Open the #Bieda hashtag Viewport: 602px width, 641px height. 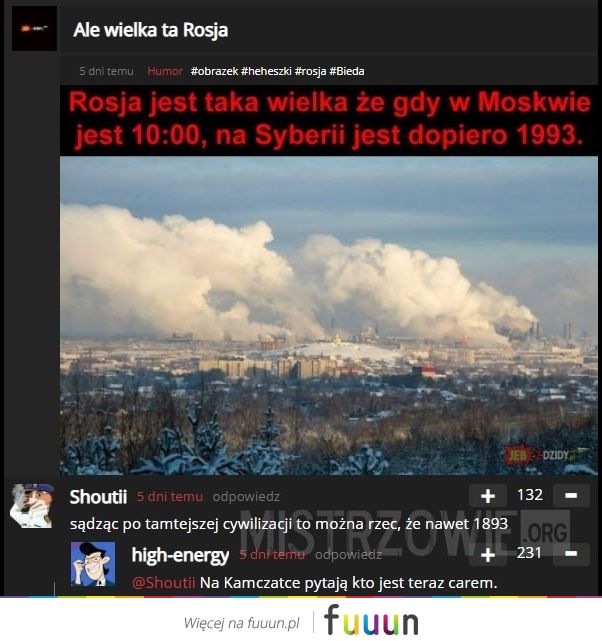[347, 71]
